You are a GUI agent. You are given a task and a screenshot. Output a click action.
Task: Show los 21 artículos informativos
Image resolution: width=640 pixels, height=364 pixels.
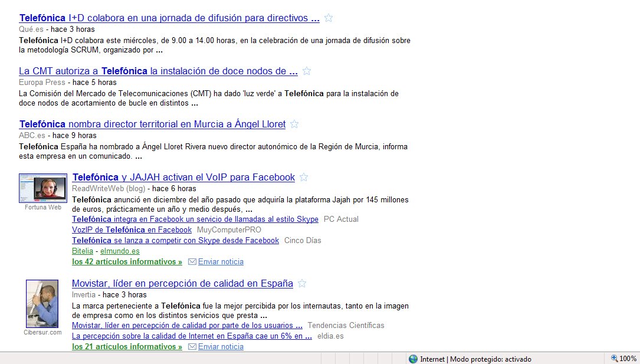click(127, 346)
